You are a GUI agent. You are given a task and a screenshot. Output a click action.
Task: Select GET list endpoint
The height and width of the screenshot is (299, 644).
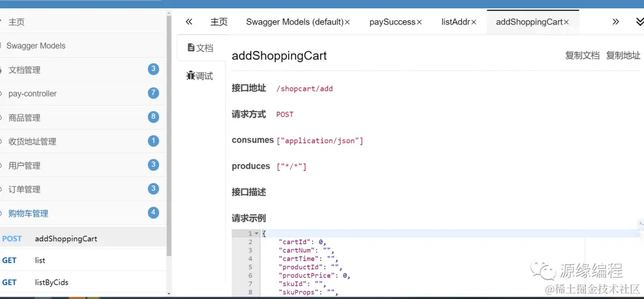pyautogui.click(x=83, y=260)
